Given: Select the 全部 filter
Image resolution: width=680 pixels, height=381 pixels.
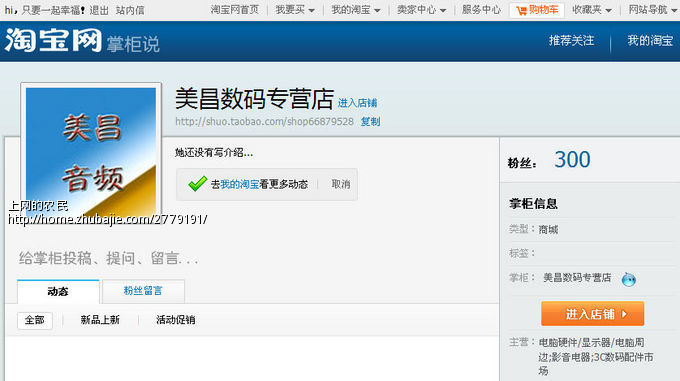Looking at the screenshot, I should pos(35,320).
